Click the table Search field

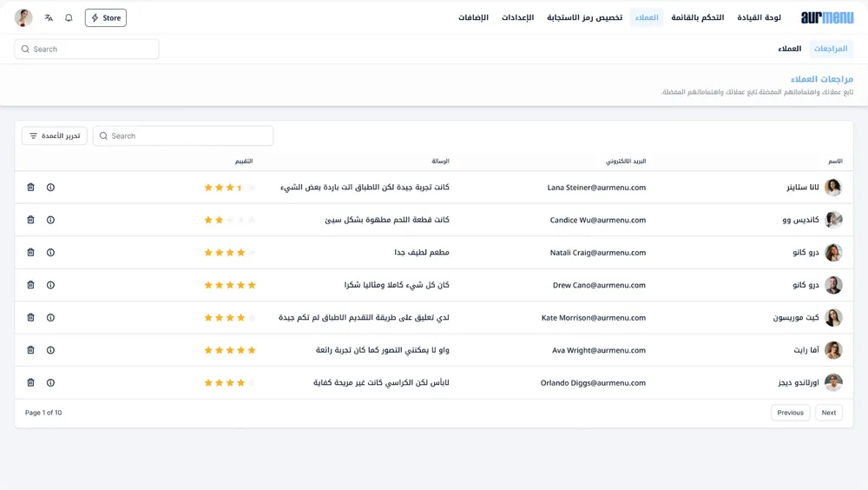183,136
